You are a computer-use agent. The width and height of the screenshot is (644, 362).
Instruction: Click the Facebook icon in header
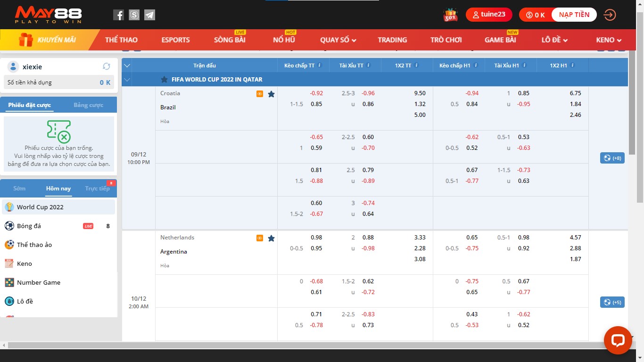point(118,15)
